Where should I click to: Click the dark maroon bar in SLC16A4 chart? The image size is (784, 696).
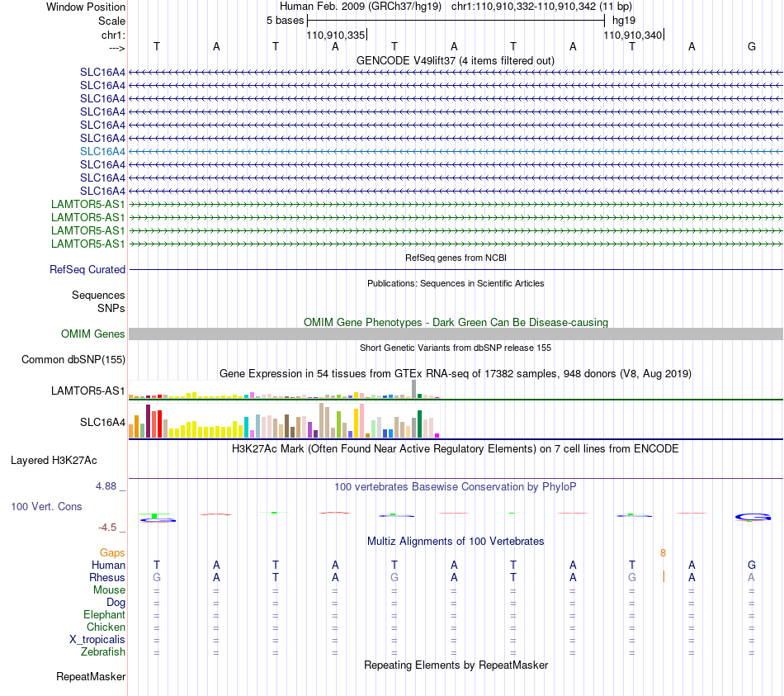point(148,421)
